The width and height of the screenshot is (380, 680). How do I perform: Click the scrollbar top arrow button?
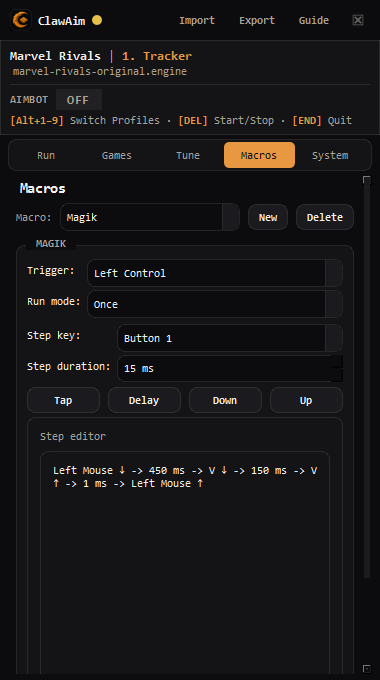[367, 180]
